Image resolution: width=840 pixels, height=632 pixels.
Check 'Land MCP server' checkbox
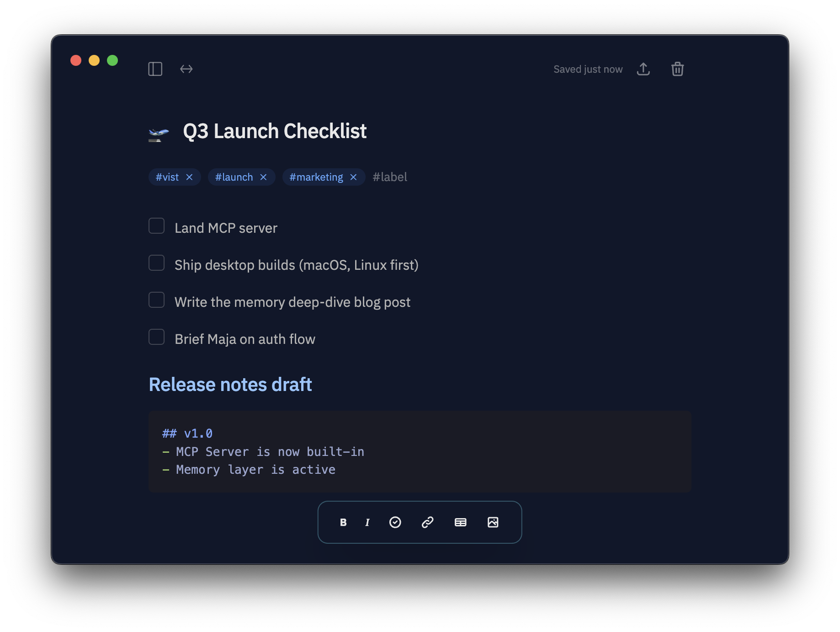coord(157,226)
